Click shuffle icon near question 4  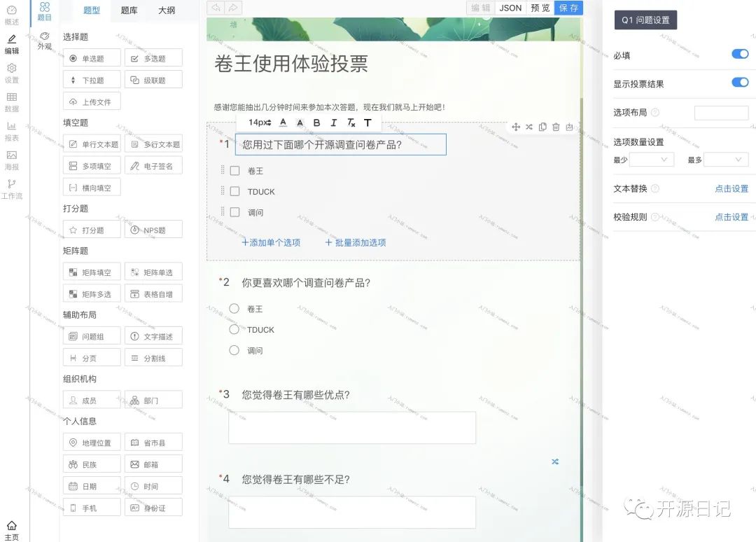pyautogui.click(x=555, y=461)
